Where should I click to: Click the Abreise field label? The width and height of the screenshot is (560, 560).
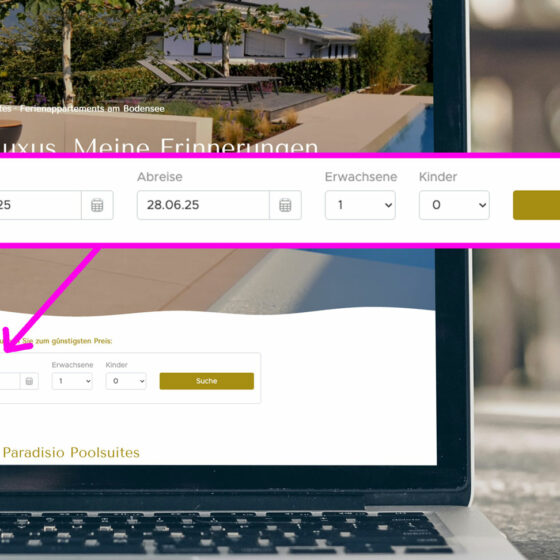(x=160, y=177)
